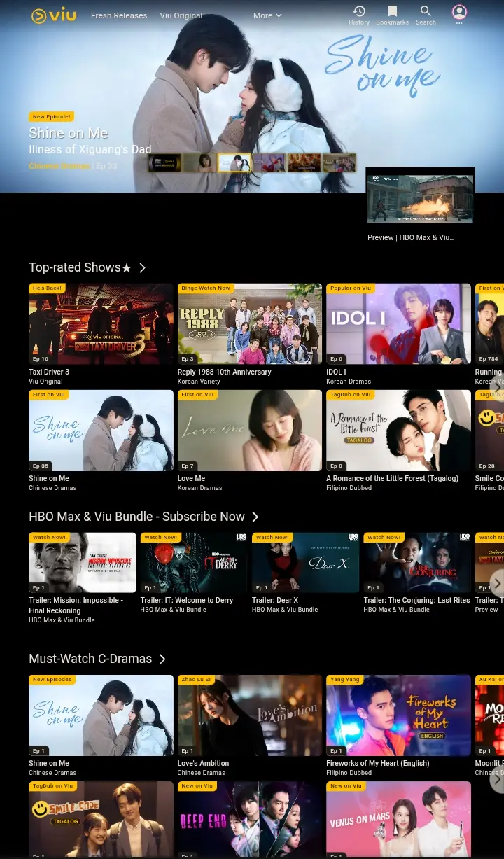The height and width of the screenshot is (859, 504).
Task: Open Mission: Impossible Final Reckoning trailer
Action: (83, 563)
